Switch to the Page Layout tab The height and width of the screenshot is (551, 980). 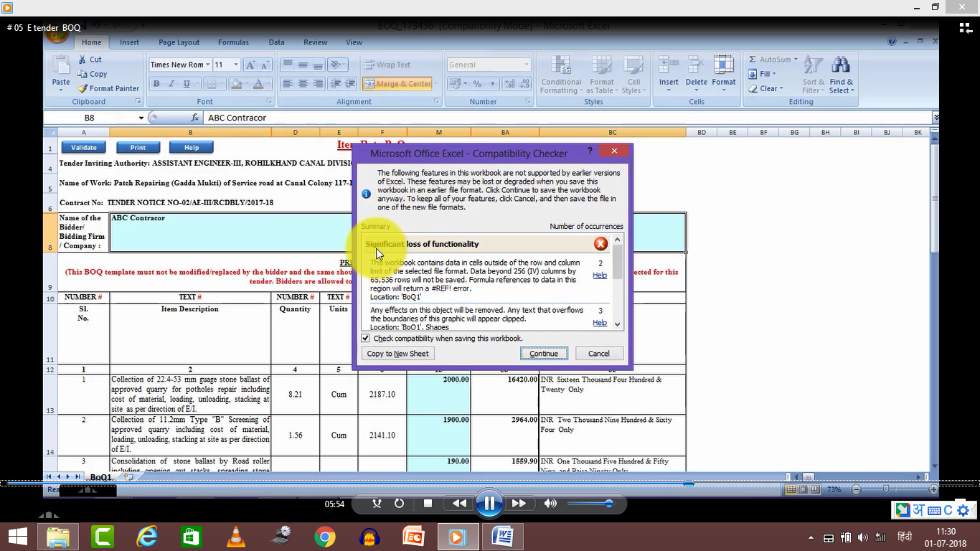pyautogui.click(x=179, y=42)
